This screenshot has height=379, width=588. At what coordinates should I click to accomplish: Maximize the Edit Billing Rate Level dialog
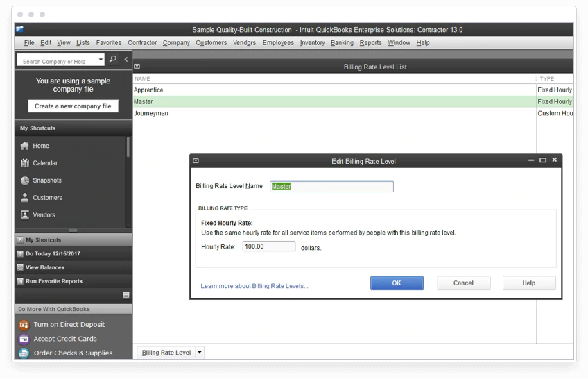coord(543,160)
